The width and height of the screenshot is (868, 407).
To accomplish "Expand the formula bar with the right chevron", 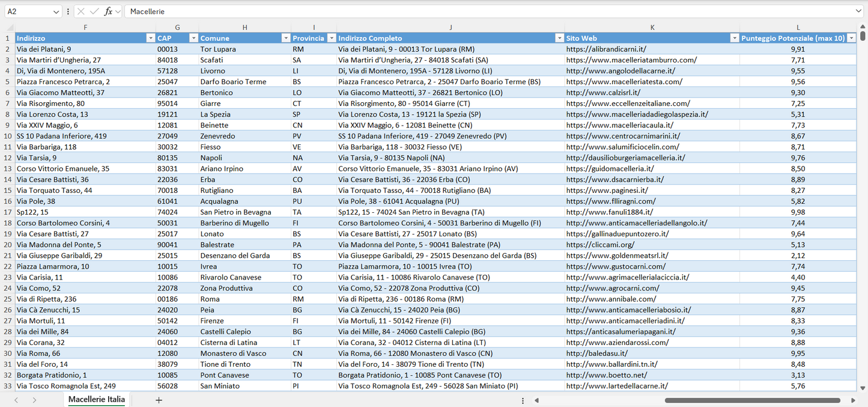I will click(859, 11).
